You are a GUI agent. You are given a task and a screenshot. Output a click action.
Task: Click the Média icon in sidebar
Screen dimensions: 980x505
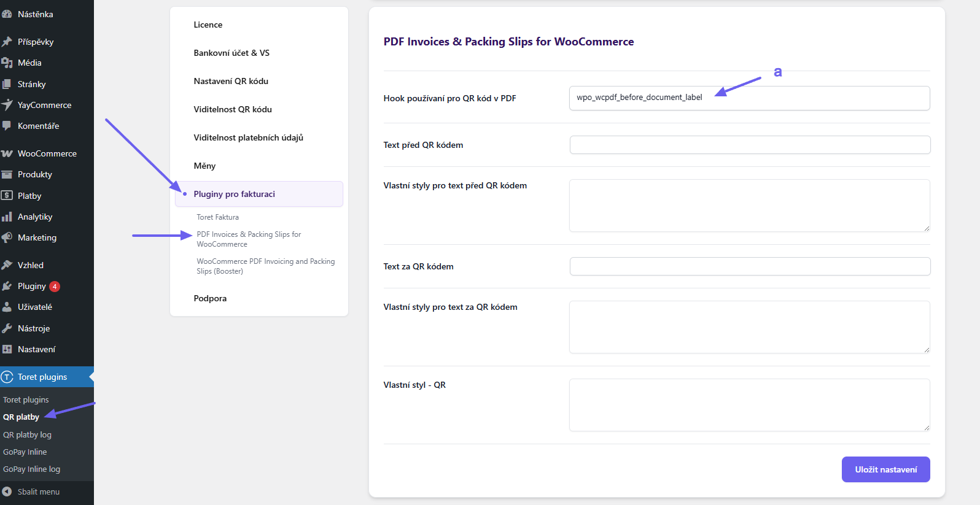[x=7, y=63]
